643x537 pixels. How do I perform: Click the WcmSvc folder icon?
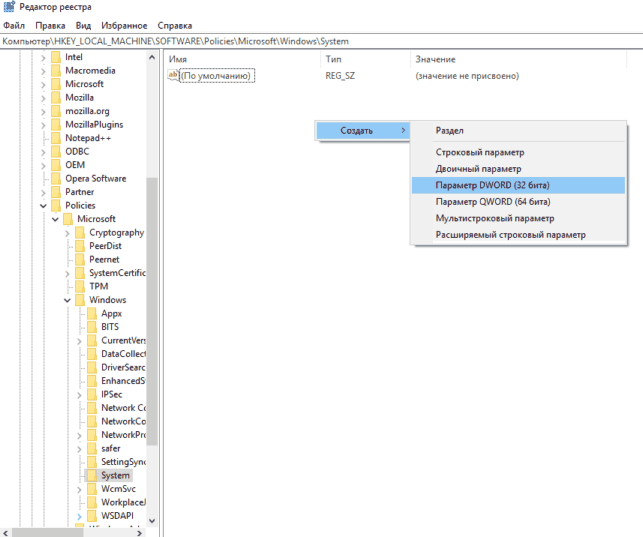[x=92, y=489]
